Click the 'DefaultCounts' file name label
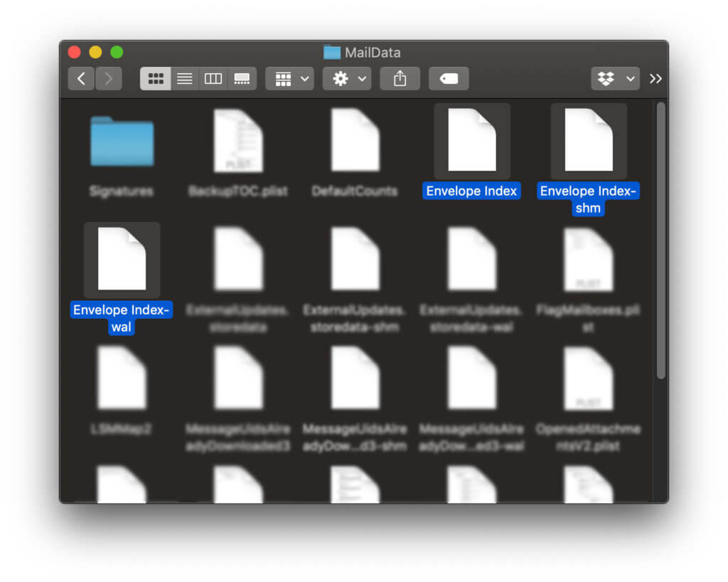728x582 pixels. 355,191
